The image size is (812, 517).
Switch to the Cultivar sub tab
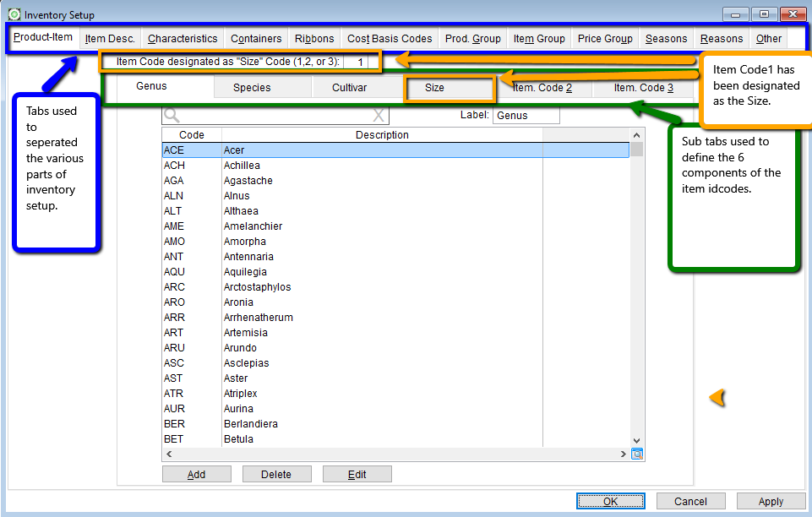pos(349,87)
